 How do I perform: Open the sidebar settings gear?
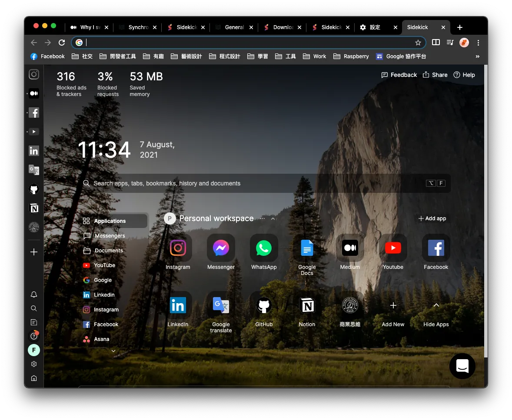(x=34, y=364)
